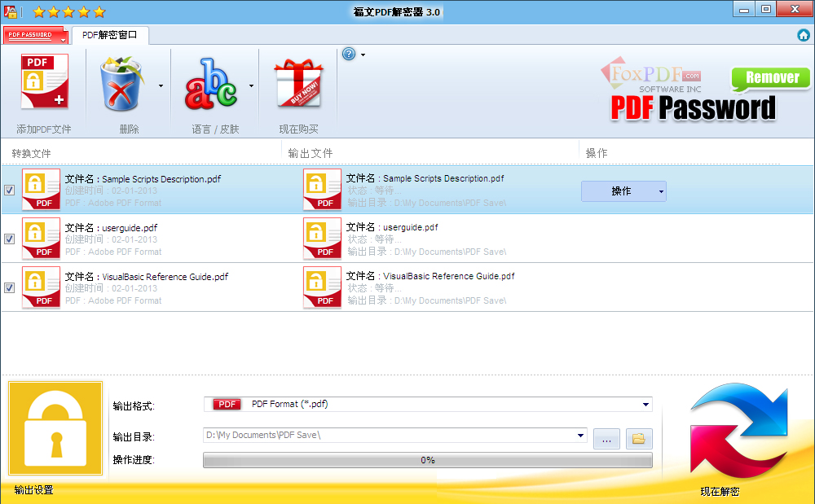
Task: Select the PDF解密窗口 tab
Action: pyautogui.click(x=110, y=35)
